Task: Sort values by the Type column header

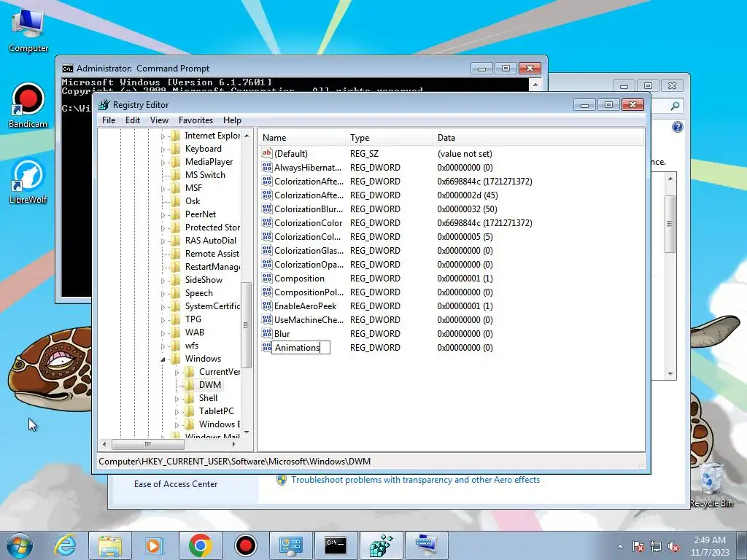Action: tap(390, 138)
